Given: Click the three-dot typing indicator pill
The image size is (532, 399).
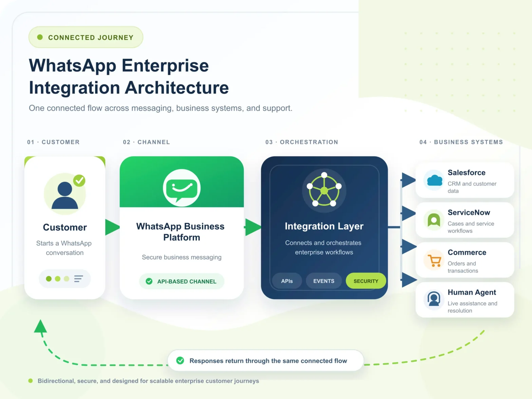Looking at the screenshot, I should click(x=64, y=279).
